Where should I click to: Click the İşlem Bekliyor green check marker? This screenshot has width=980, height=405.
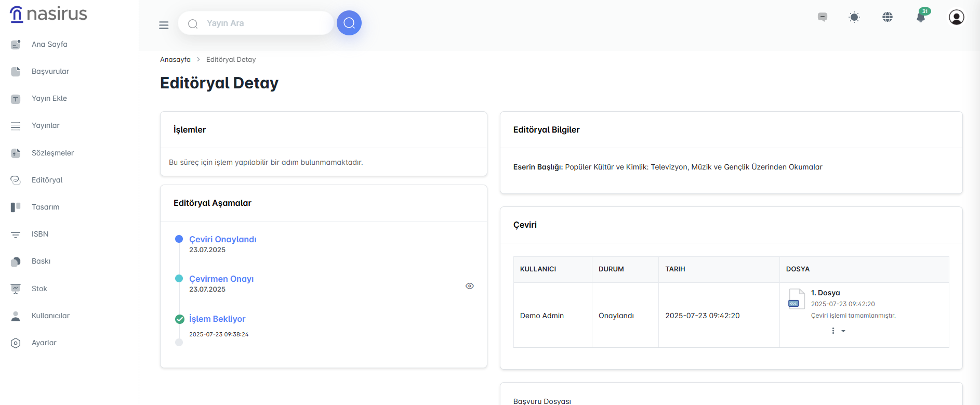(180, 319)
